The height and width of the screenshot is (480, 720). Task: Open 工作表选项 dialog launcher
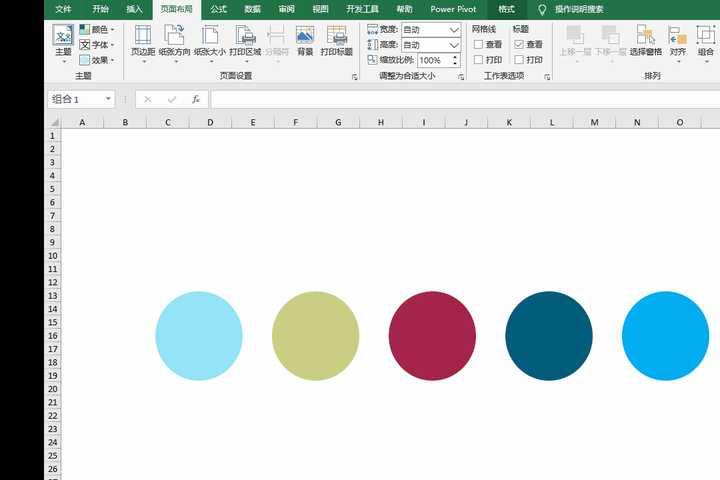tap(547, 77)
